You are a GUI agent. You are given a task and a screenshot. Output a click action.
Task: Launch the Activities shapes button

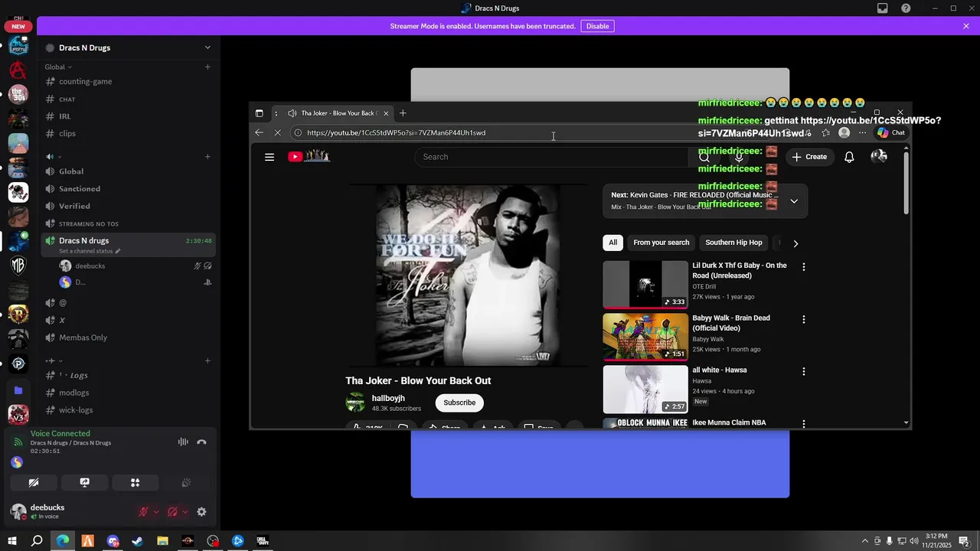(x=135, y=483)
